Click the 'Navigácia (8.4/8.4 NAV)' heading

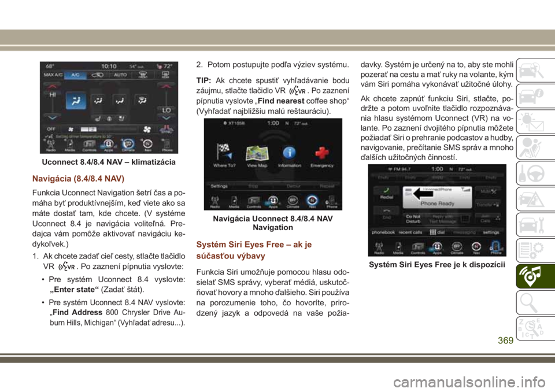tap(78, 179)
